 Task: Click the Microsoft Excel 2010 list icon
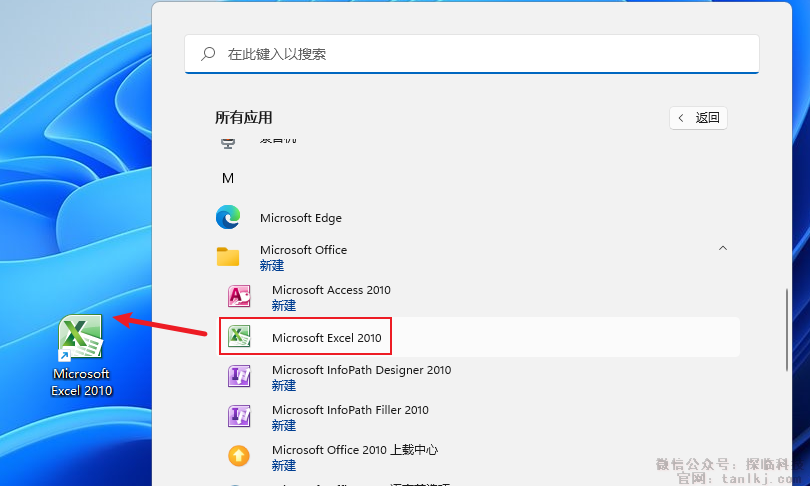pos(239,336)
